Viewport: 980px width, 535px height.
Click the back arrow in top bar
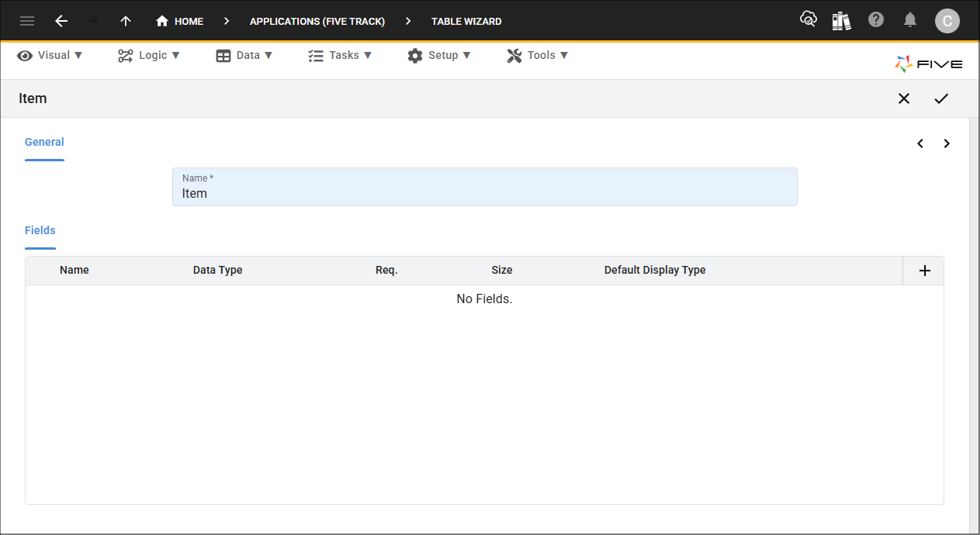[x=61, y=21]
